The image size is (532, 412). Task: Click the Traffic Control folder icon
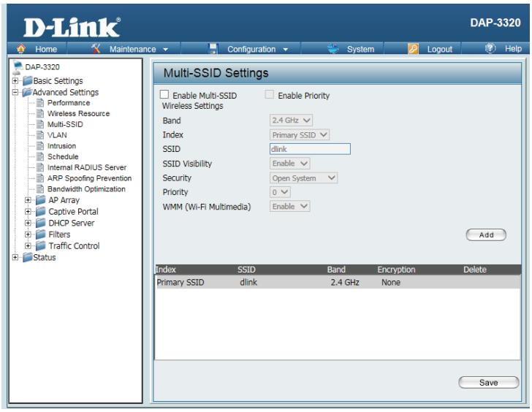pyautogui.click(x=41, y=246)
